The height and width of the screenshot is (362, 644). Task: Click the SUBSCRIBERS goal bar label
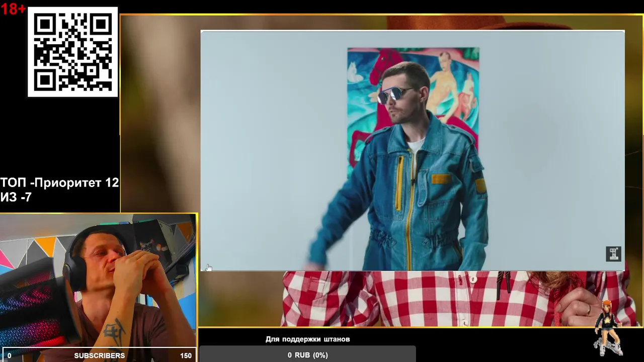[x=99, y=355]
